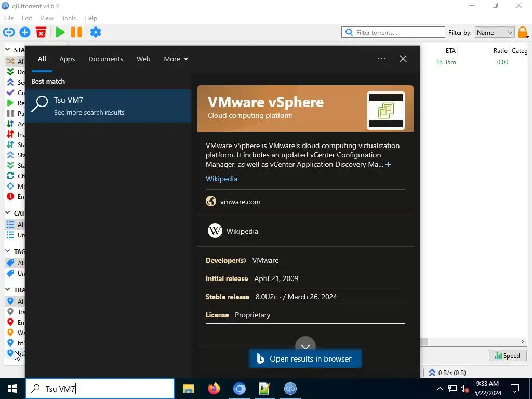Collapse the Status section chevron

(7, 49)
